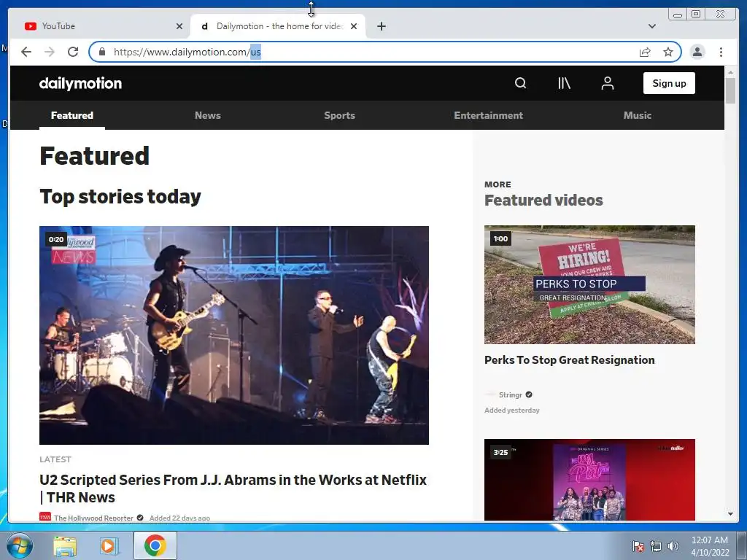
Task: Click the page scrollbar down arrow
Action: click(x=730, y=514)
